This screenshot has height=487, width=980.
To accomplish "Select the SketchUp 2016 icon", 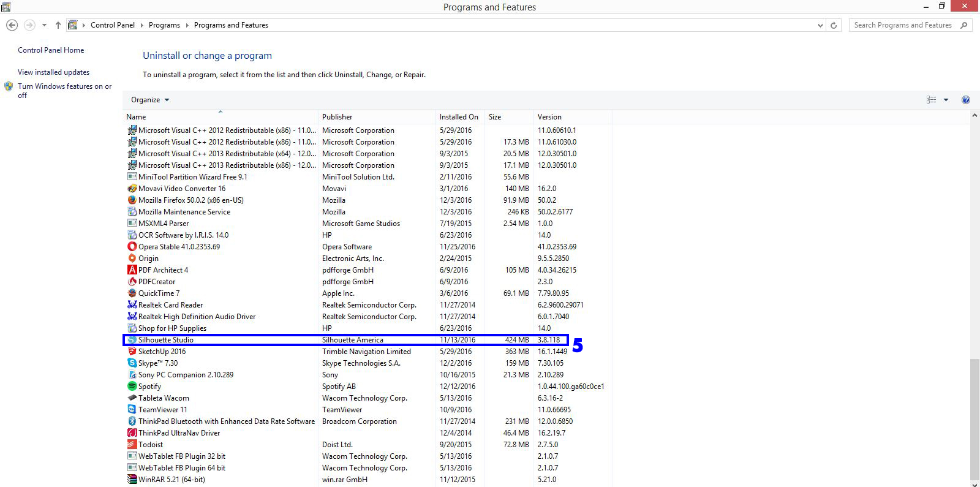I will click(132, 352).
